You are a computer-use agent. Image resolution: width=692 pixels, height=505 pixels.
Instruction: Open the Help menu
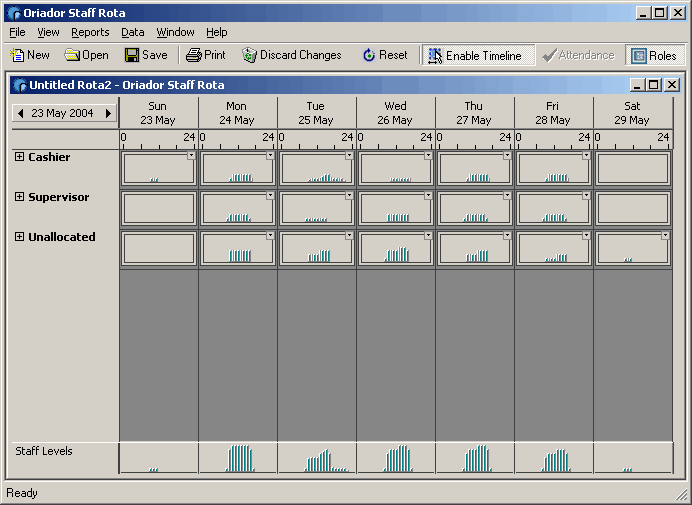point(217,32)
